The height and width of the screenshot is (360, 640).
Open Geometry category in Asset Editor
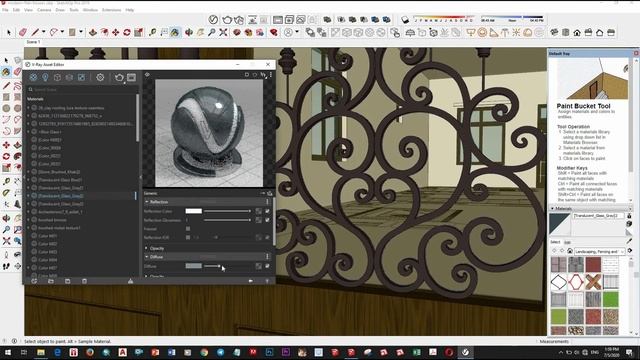(x=57, y=77)
